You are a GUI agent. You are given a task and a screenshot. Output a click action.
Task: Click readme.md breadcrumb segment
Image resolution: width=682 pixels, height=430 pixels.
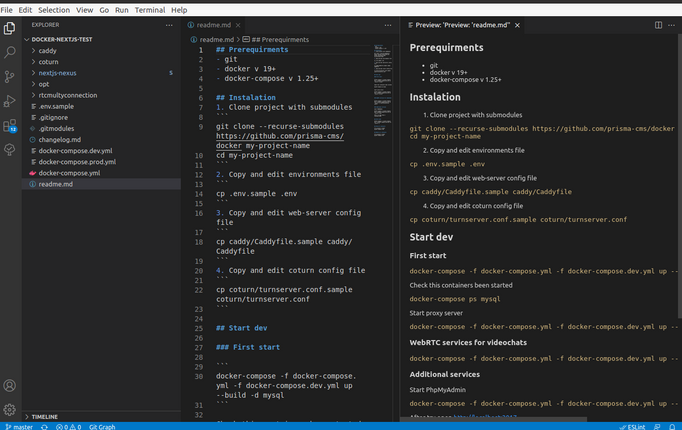(216, 40)
